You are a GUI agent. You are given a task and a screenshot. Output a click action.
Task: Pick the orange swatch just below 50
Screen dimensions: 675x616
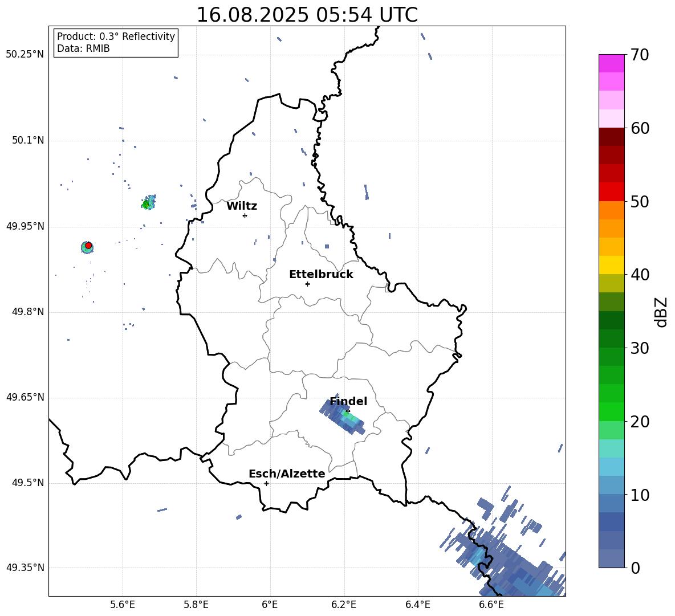pyautogui.click(x=611, y=210)
